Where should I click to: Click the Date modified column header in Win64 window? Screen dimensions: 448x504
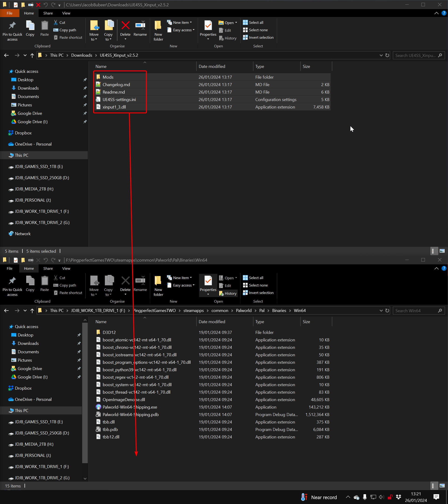212,322
